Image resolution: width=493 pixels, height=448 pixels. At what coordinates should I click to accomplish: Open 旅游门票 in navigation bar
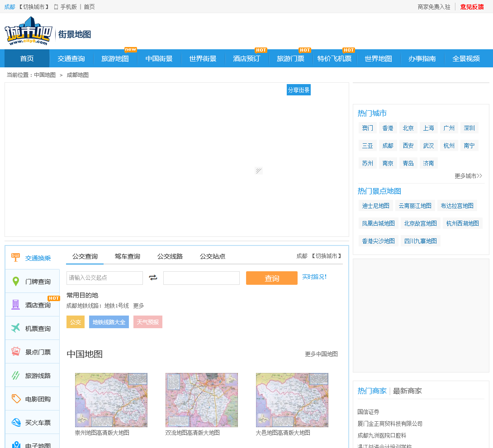(x=290, y=58)
